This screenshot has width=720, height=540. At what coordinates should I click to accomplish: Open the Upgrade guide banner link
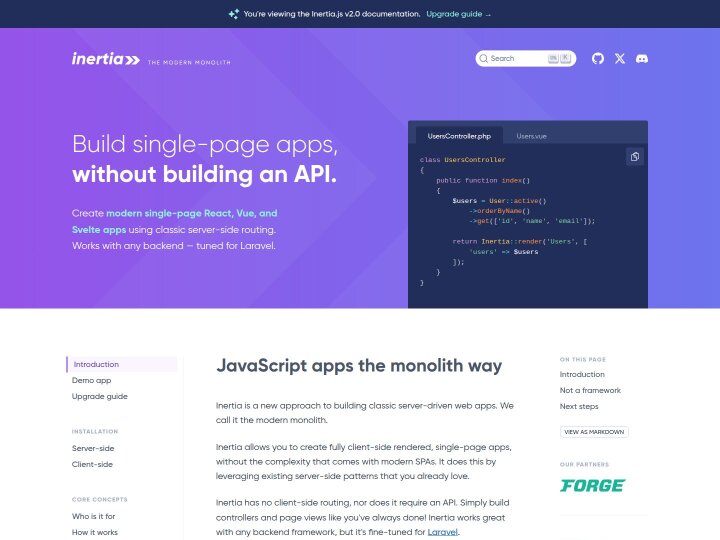[x=458, y=14]
